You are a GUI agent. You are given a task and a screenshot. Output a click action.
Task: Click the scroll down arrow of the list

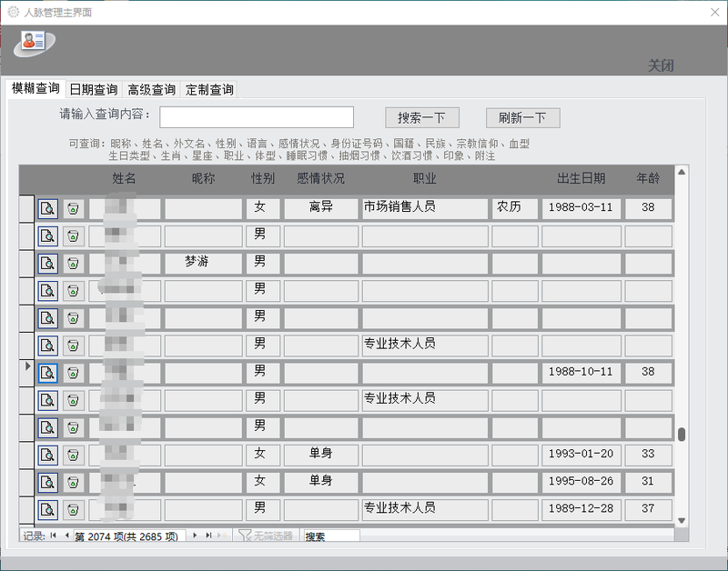coord(682,520)
